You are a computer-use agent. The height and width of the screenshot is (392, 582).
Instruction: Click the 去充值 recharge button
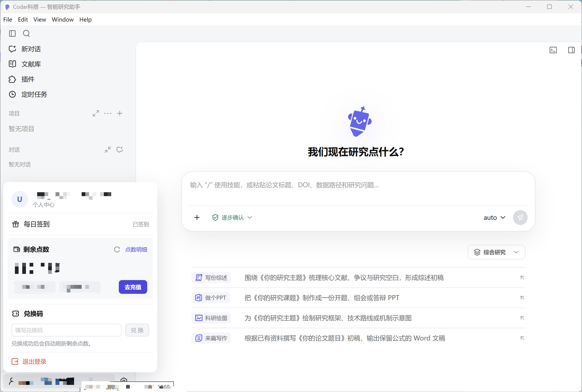pos(133,287)
